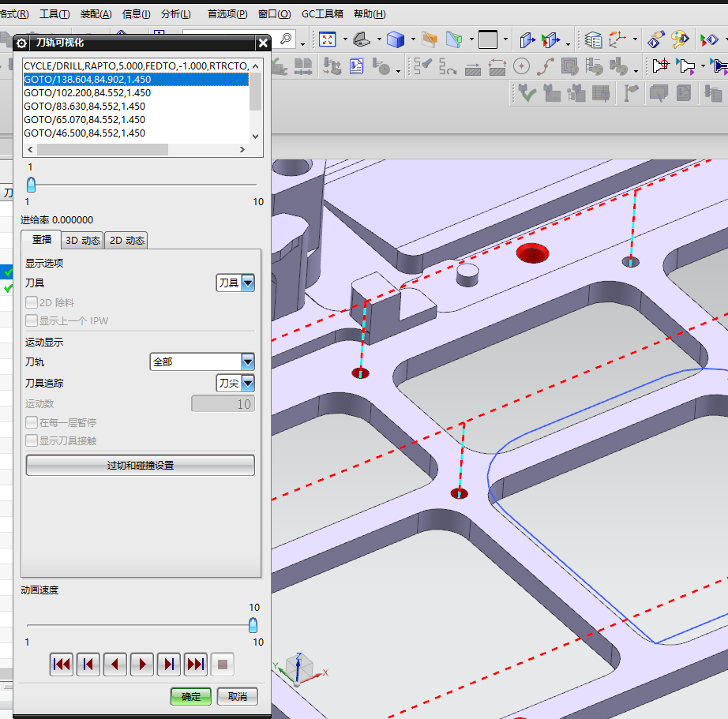Click the play backward button
This screenshot has height=719, width=728.
click(115, 665)
